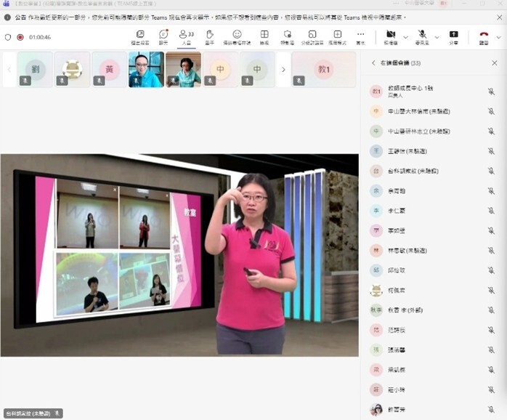Select the 教1 participant video tile
The width and height of the screenshot is (507, 420).
pos(324,70)
